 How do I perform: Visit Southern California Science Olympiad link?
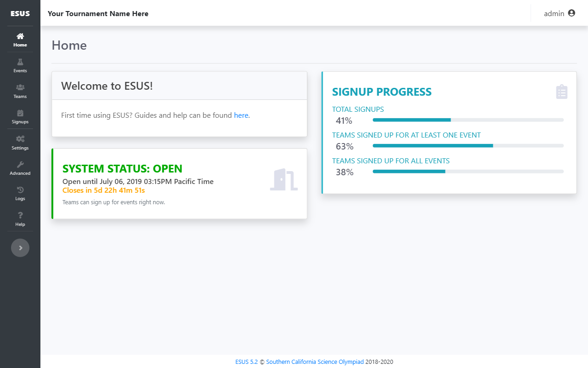(x=315, y=362)
